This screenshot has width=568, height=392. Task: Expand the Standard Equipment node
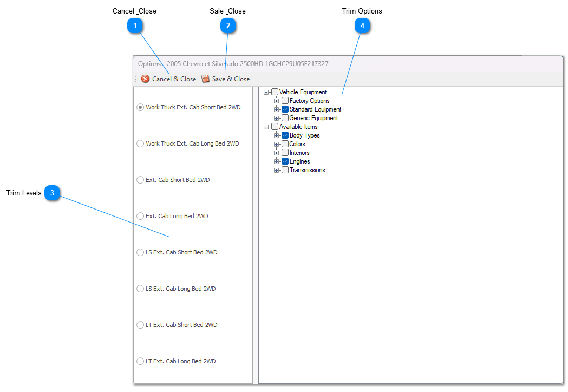click(276, 110)
